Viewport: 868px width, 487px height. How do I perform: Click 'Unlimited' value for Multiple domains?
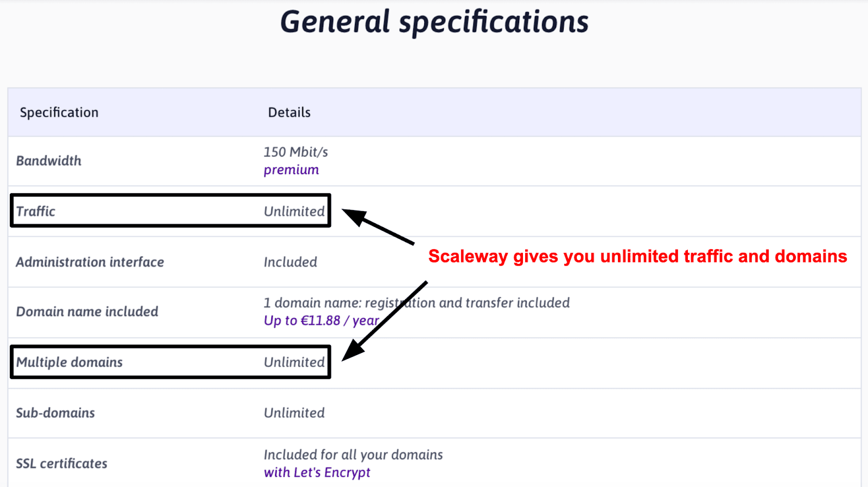pos(294,362)
